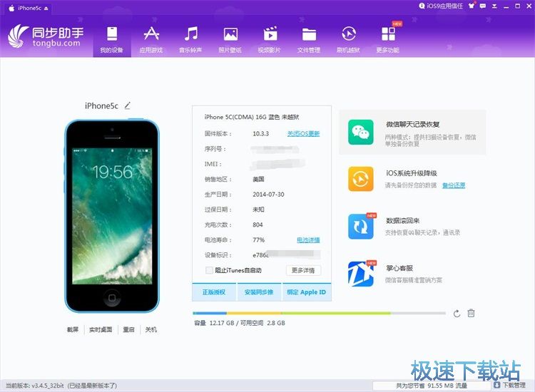Open the 应用游戏 section
535x392 pixels.
pyautogui.click(x=151, y=40)
